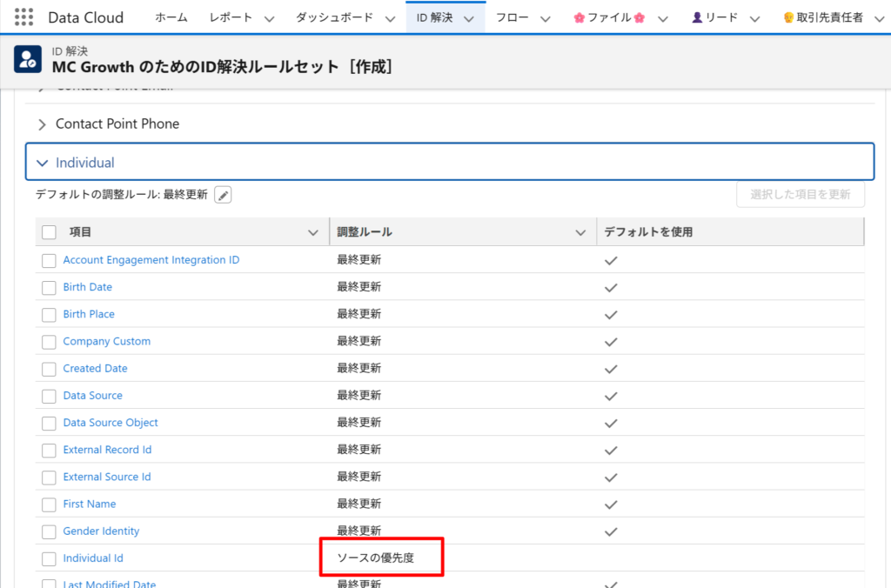Open the First Name field link

pyautogui.click(x=90, y=504)
